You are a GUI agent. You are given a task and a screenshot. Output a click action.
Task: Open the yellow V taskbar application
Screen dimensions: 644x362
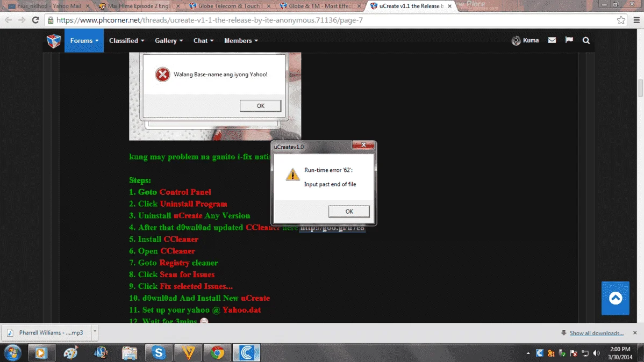coord(189,352)
